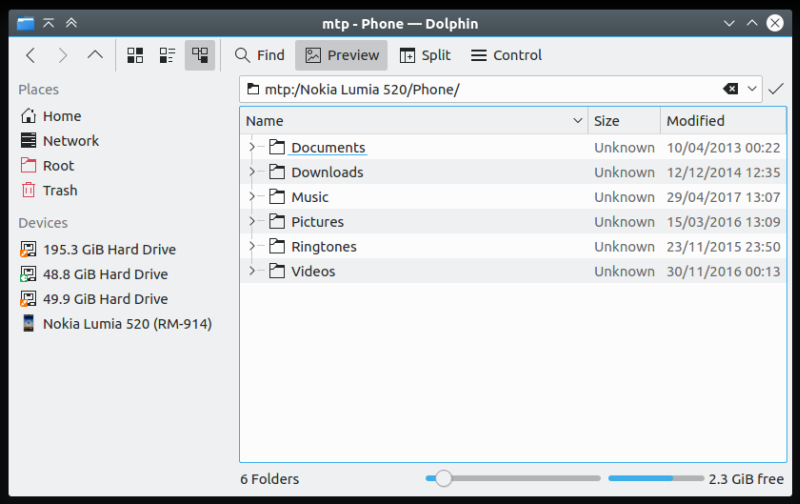
Task: Toggle keep-above with the single-arrow titlebar icon
Action: click(x=48, y=23)
